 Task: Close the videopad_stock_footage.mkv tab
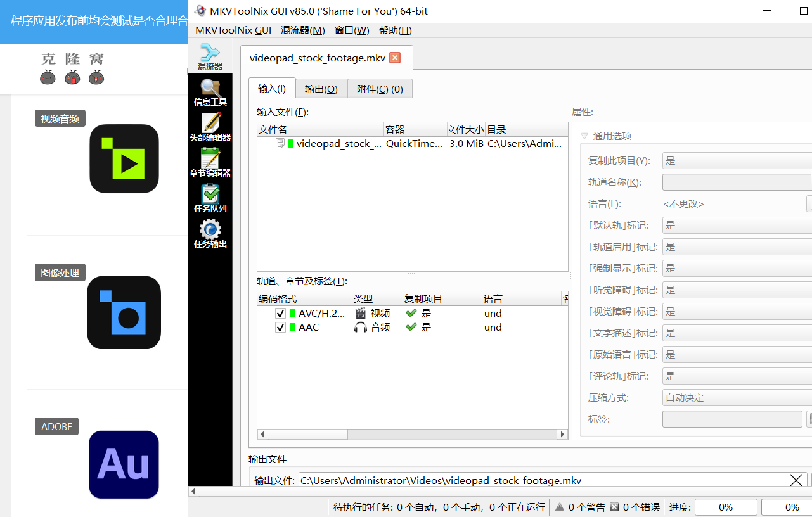pos(395,58)
